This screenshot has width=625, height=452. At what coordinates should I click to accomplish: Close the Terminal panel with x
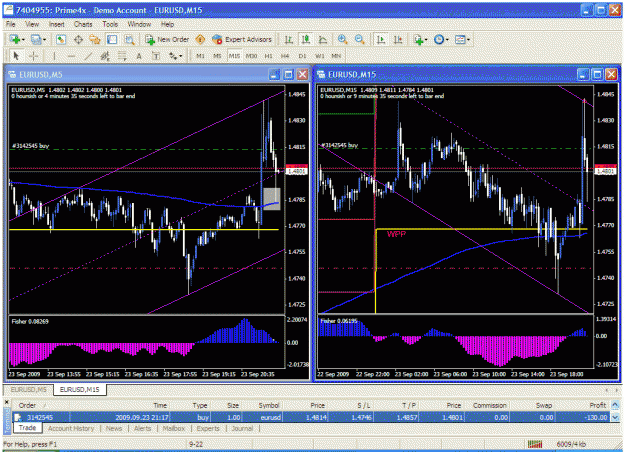tap(6, 402)
